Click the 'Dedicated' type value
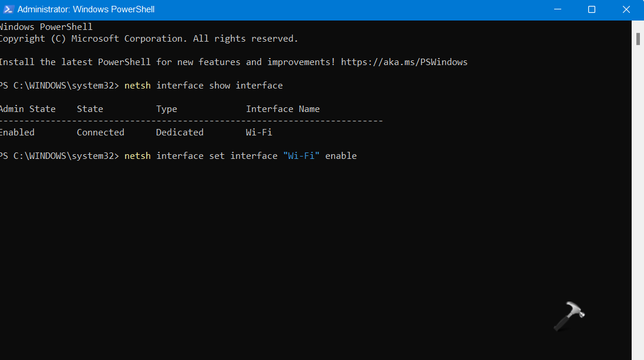This screenshot has height=360, width=644. click(x=180, y=133)
